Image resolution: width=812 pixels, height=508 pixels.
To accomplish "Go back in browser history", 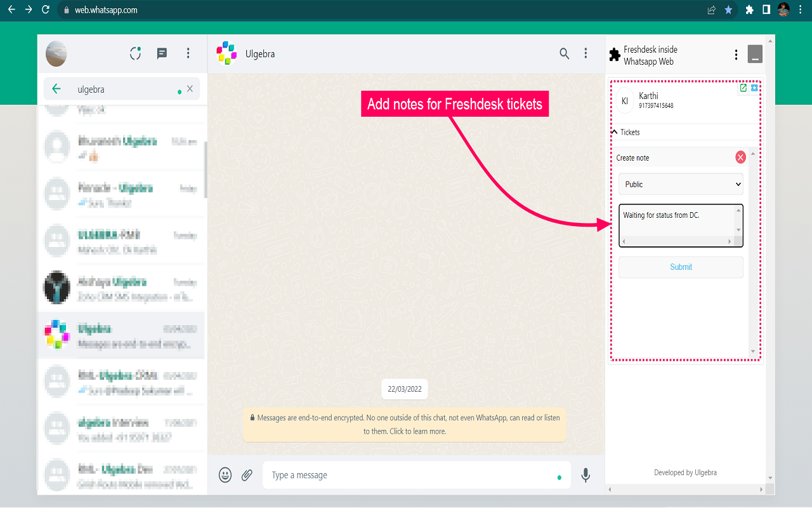I will coord(11,10).
